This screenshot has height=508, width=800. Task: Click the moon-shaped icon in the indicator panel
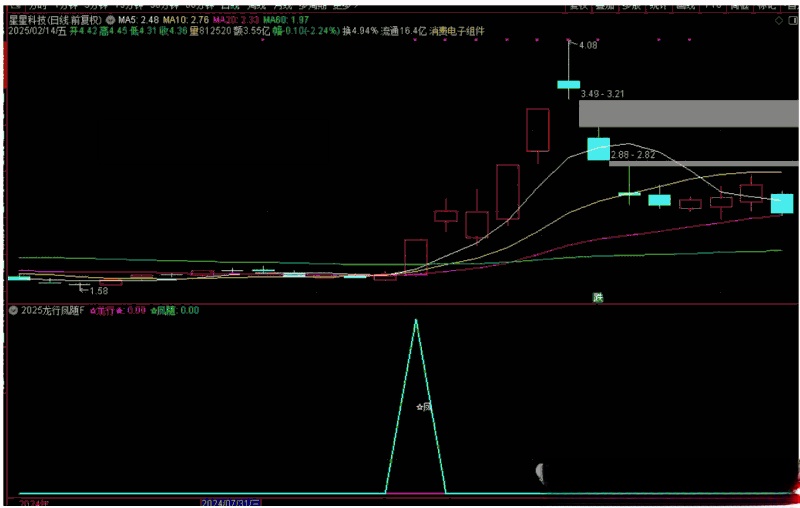pyautogui.click(x=541, y=470)
